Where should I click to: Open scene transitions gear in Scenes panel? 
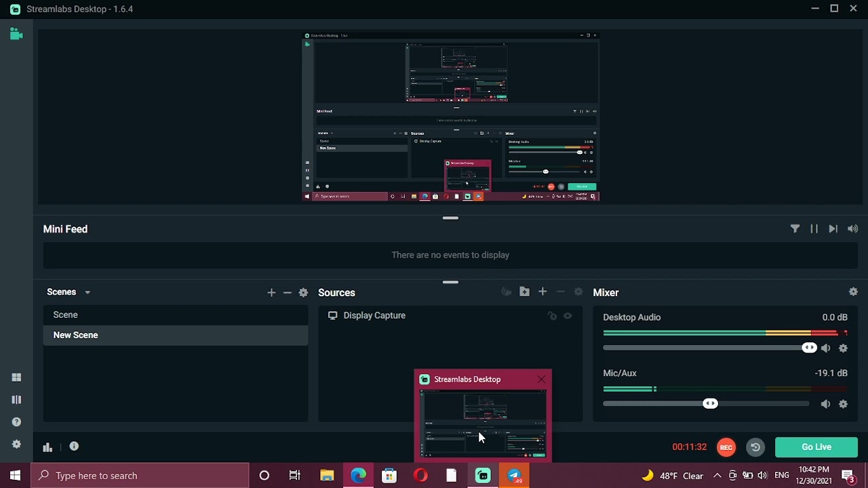303,293
